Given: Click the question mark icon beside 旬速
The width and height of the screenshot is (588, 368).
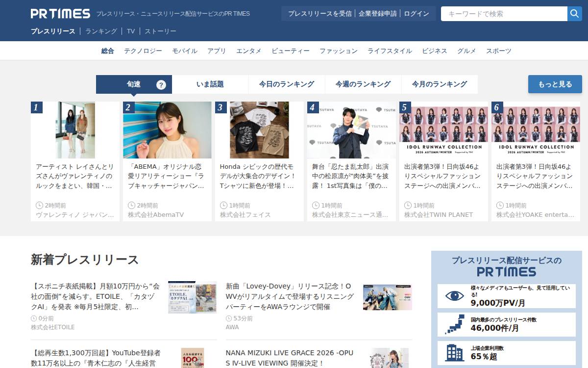Looking at the screenshot, I should (161, 85).
